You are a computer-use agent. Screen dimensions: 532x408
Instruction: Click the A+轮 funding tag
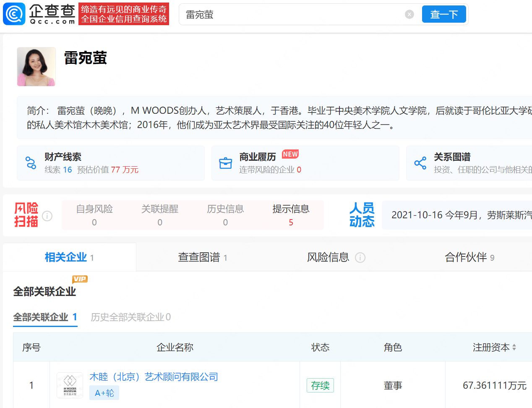click(x=104, y=393)
